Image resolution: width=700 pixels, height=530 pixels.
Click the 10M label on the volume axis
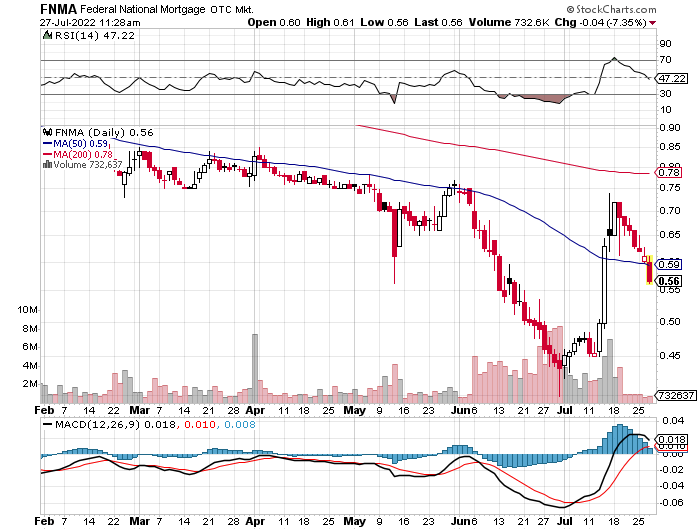click(27, 309)
